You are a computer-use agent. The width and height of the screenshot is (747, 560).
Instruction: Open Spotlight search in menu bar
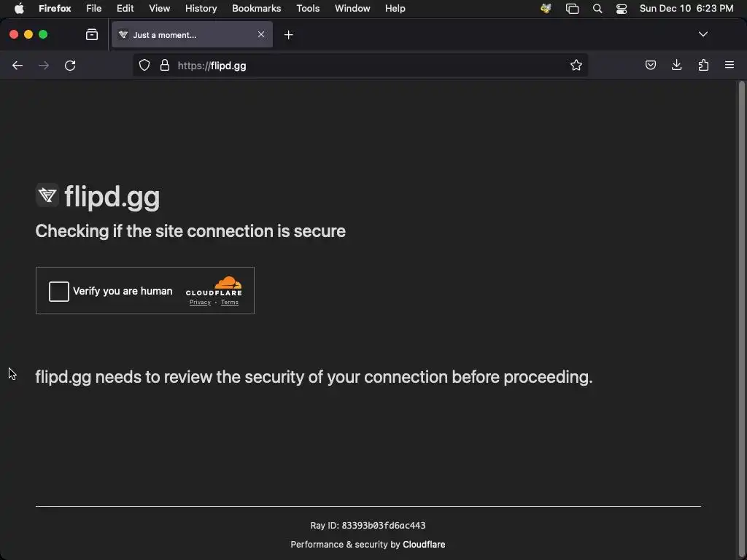coord(597,9)
